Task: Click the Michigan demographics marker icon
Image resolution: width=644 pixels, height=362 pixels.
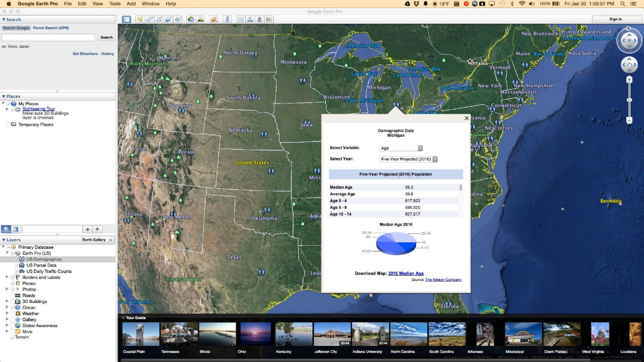Action: pos(396,105)
